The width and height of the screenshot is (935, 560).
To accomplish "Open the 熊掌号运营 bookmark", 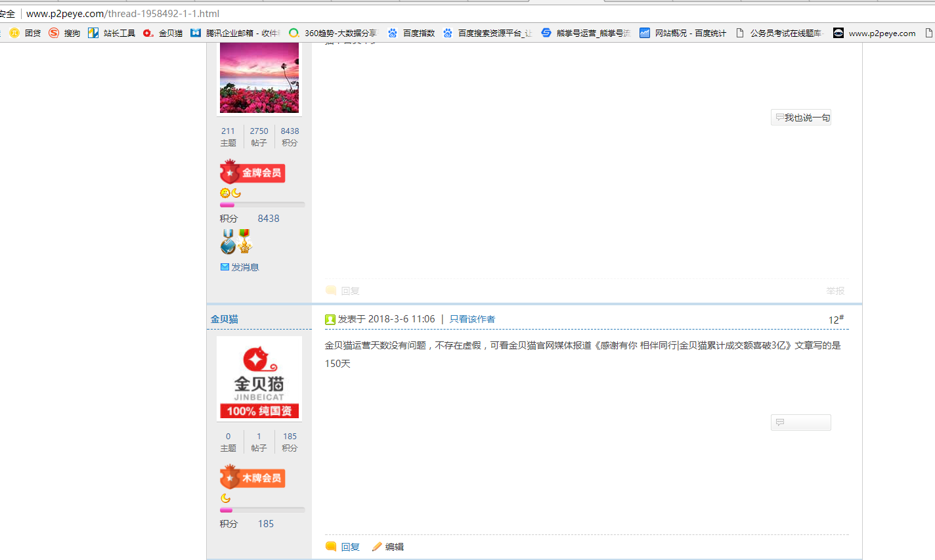I will tap(586, 33).
